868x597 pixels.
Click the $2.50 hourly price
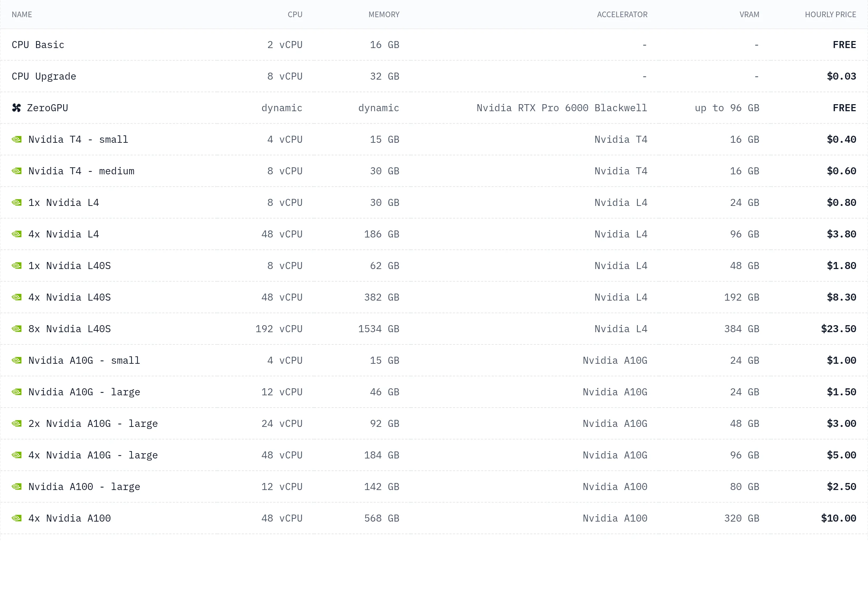coord(841,487)
